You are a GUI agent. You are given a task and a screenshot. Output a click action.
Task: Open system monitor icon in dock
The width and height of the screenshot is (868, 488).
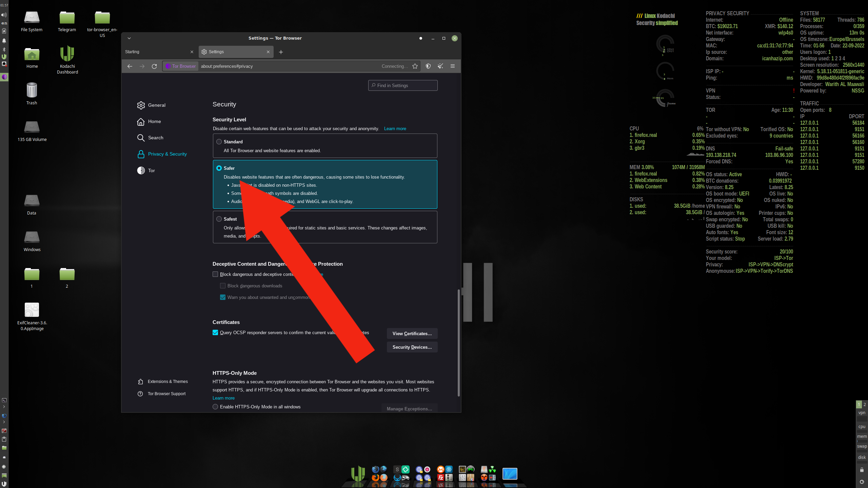[462, 469]
